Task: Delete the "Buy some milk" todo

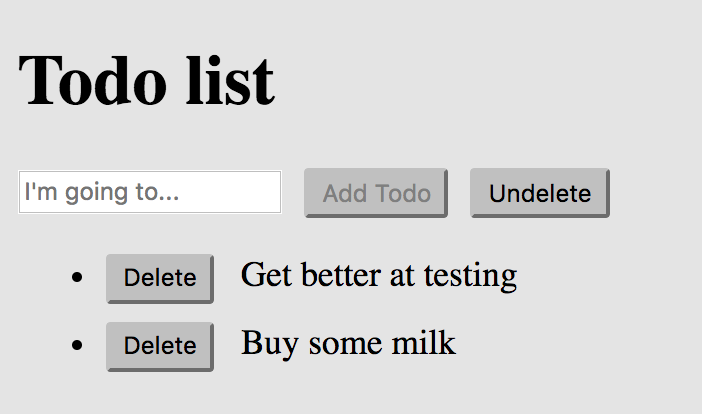Action: pos(159,346)
